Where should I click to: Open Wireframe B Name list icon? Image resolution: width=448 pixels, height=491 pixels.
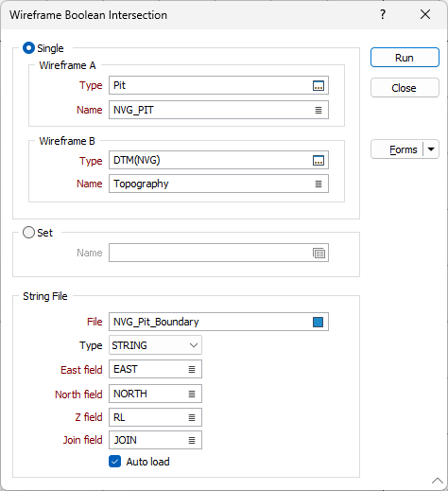coord(319,184)
